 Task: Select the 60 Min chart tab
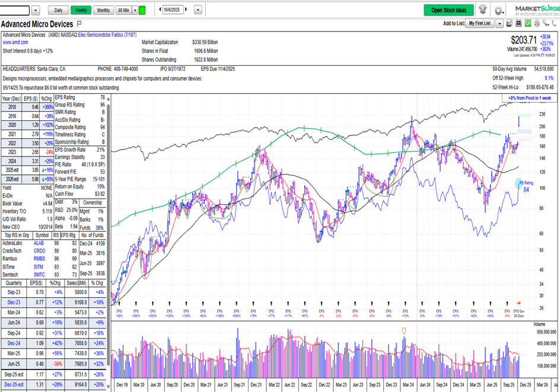[123, 10]
